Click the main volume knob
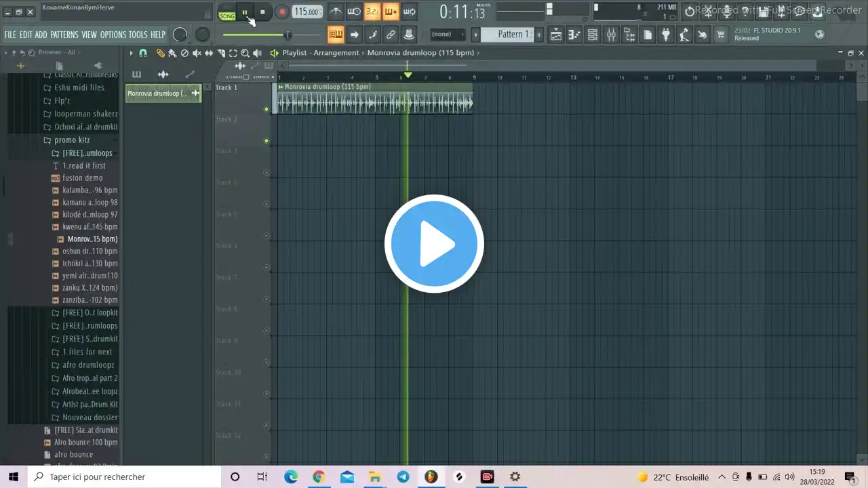 [180, 35]
